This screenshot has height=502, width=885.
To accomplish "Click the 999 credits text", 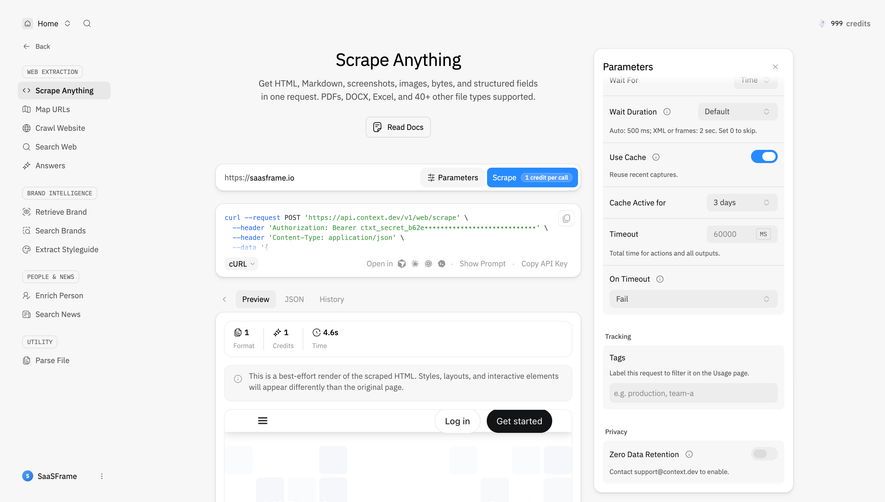I will [x=851, y=24].
